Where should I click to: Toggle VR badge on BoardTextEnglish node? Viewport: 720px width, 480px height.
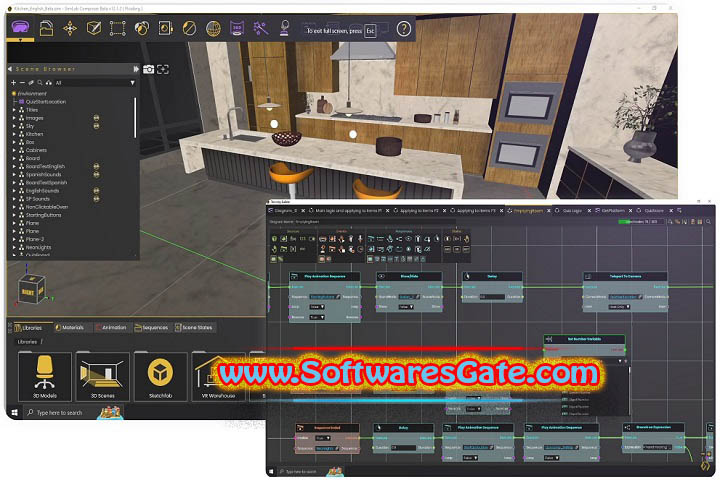point(96,166)
